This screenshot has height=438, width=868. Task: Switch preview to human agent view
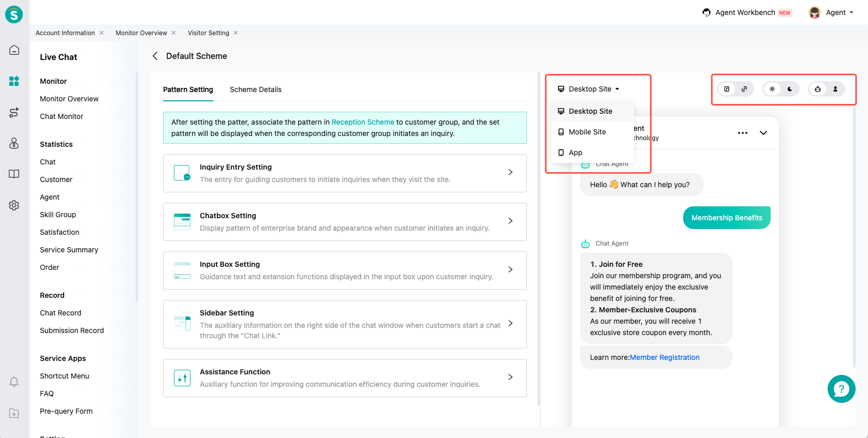(835, 89)
